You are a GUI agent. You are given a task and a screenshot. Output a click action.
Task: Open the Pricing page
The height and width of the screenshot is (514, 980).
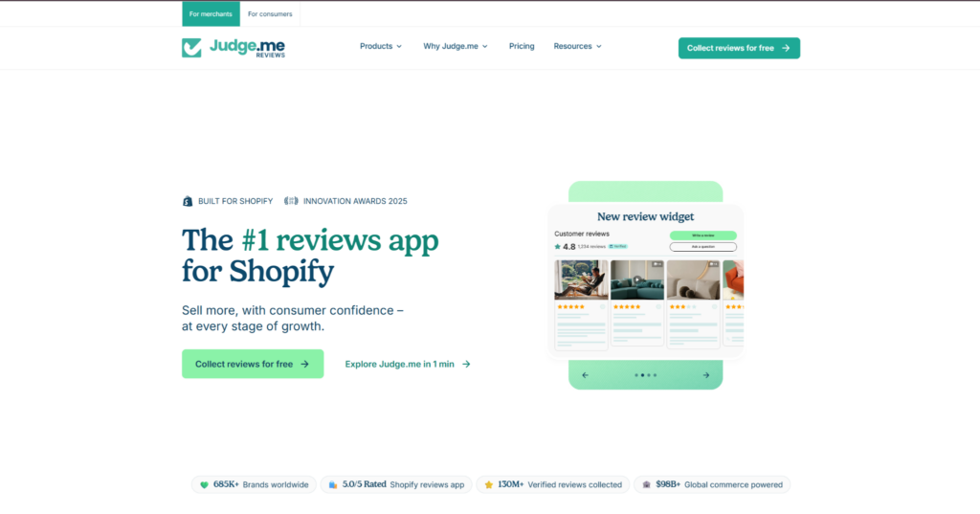522,46
